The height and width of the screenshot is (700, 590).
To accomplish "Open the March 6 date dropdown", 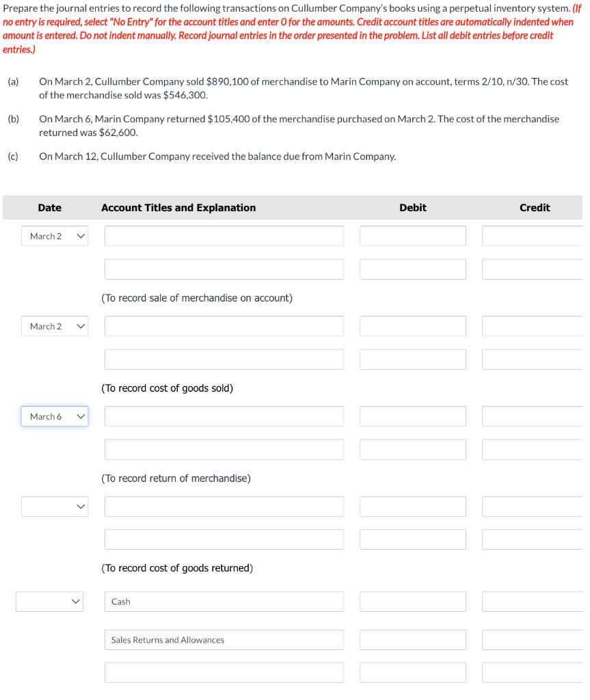I will coord(54,416).
